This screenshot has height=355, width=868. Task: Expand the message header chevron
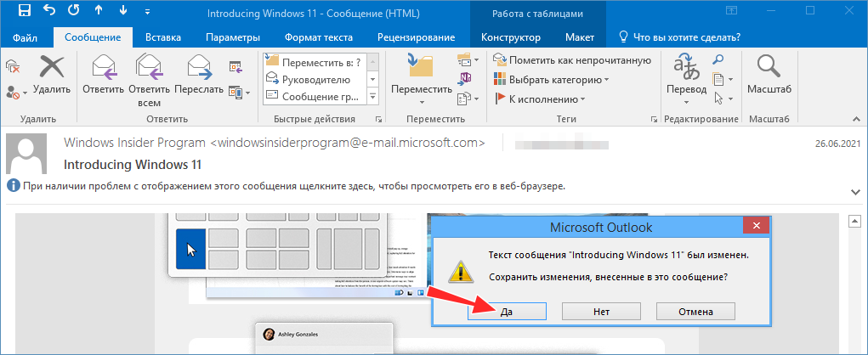click(x=855, y=191)
